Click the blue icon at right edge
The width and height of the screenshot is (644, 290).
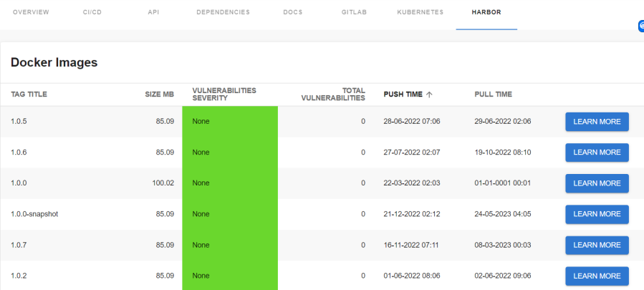(641, 26)
